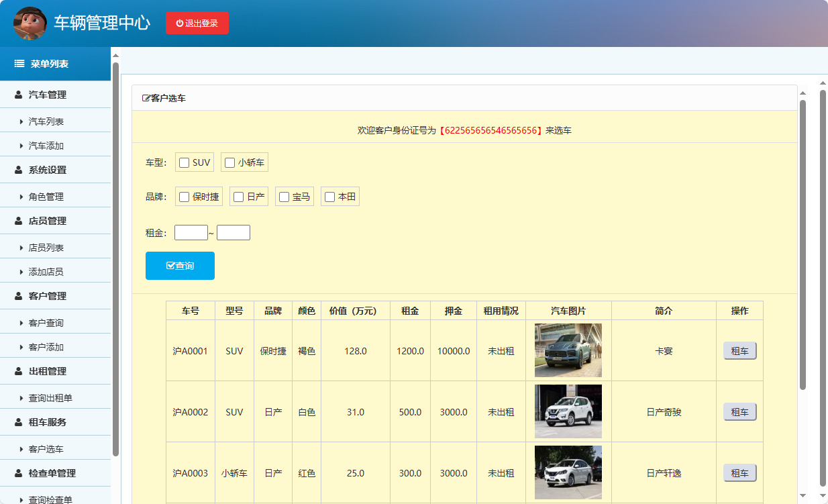Open 添加店员 in the sidebar menu
This screenshot has height=504, width=828.
pyautogui.click(x=46, y=272)
